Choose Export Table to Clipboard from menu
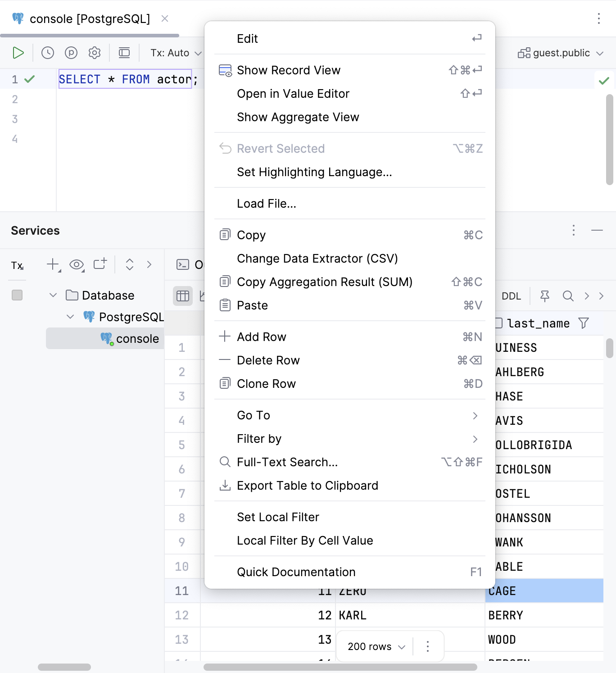Image resolution: width=616 pixels, height=673 pixels. 308,486
